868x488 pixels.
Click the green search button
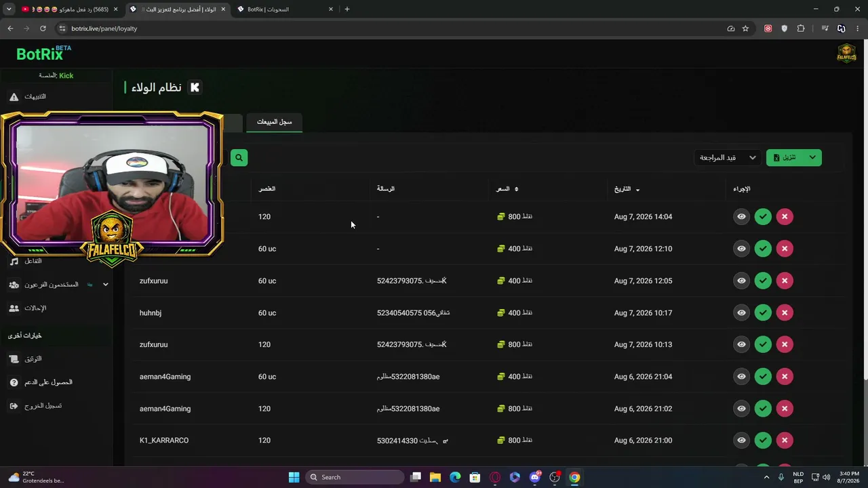pyautogui.click(x=239, y=157)
